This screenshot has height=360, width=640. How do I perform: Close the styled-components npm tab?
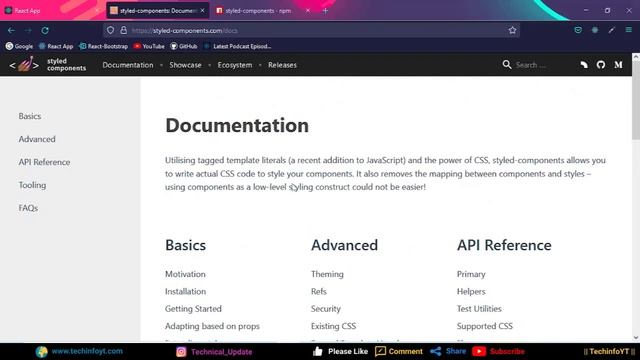(x=308, y=11)
